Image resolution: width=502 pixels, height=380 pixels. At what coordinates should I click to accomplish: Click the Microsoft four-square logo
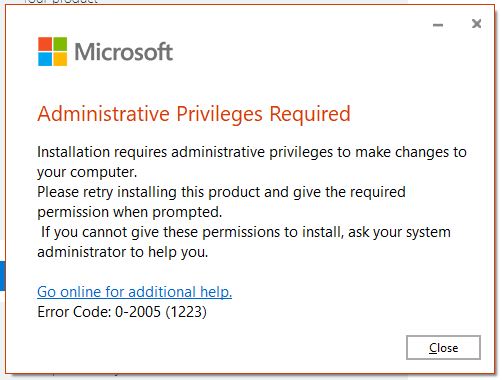click(x=52, y=51)
